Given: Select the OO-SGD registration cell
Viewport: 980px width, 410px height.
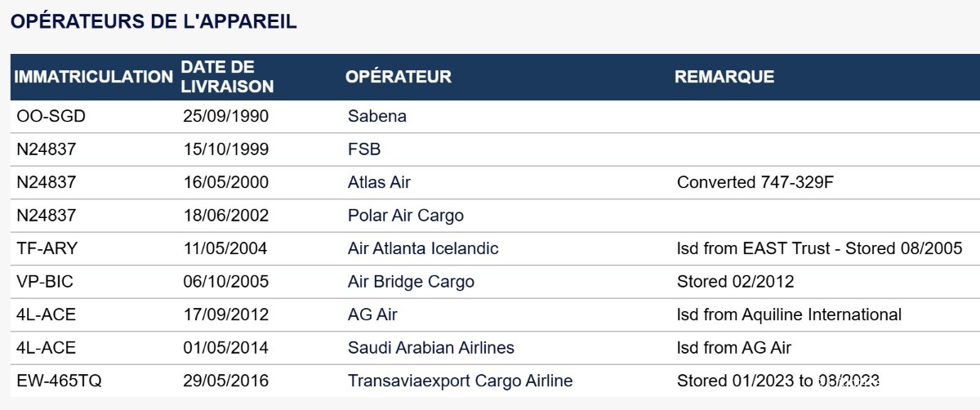Looking at the screenshot, I should pos(51,116).
